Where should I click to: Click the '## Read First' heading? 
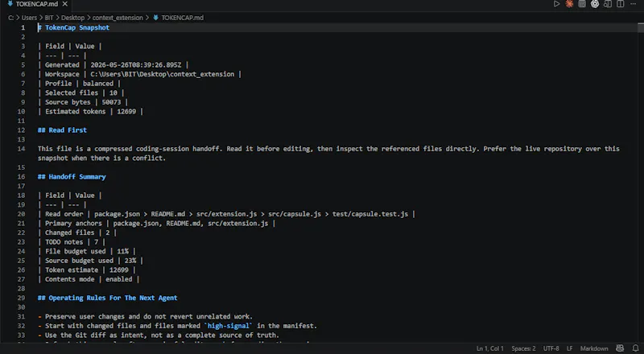coord(62,130)
